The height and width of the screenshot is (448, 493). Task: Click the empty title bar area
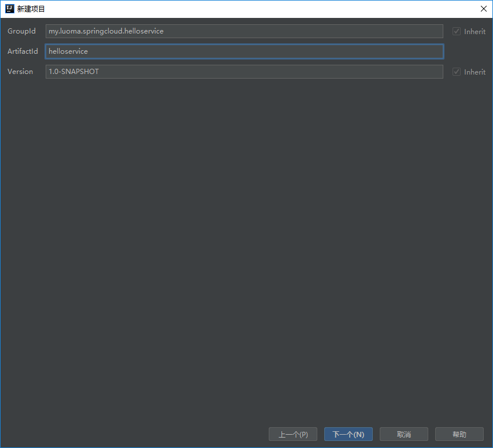[x=260, y=9]
